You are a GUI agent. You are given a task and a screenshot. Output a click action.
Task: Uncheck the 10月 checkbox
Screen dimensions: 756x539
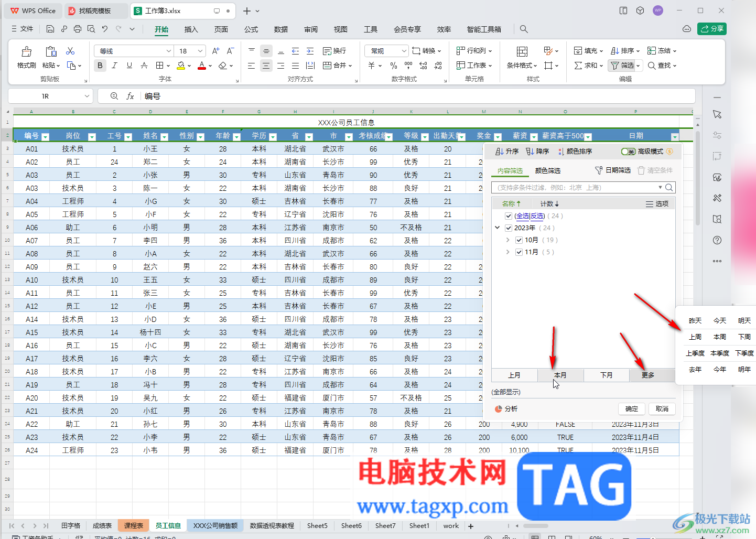point(519,240)
